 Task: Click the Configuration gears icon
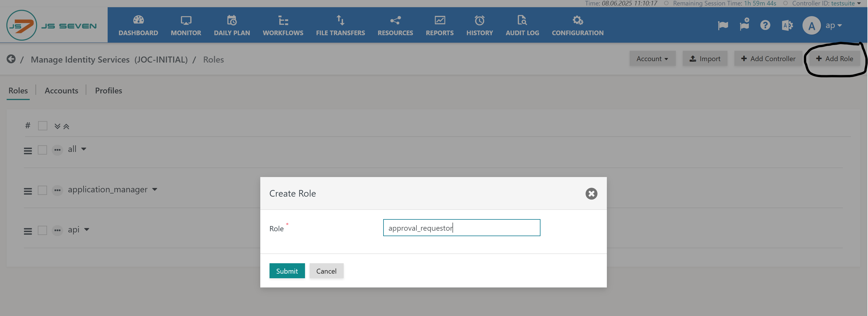click(x=577, y=20)
